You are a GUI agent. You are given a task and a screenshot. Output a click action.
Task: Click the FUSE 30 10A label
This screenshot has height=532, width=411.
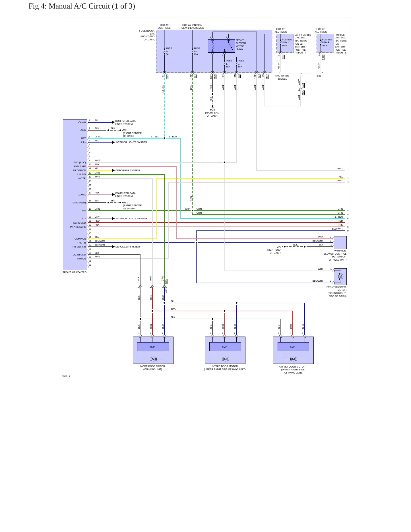(197, 51)
